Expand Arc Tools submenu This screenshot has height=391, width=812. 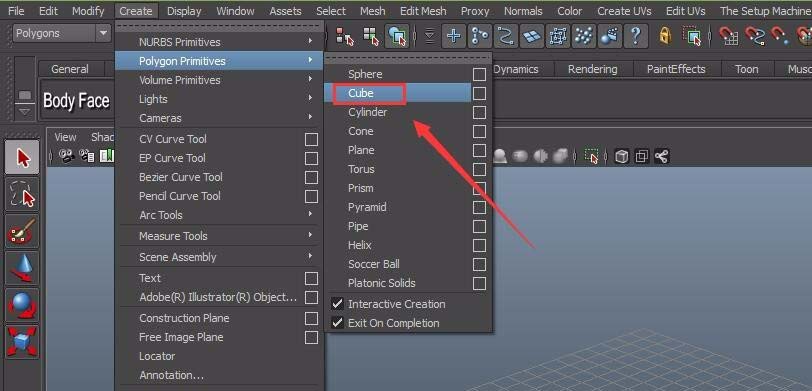[220, 215]
